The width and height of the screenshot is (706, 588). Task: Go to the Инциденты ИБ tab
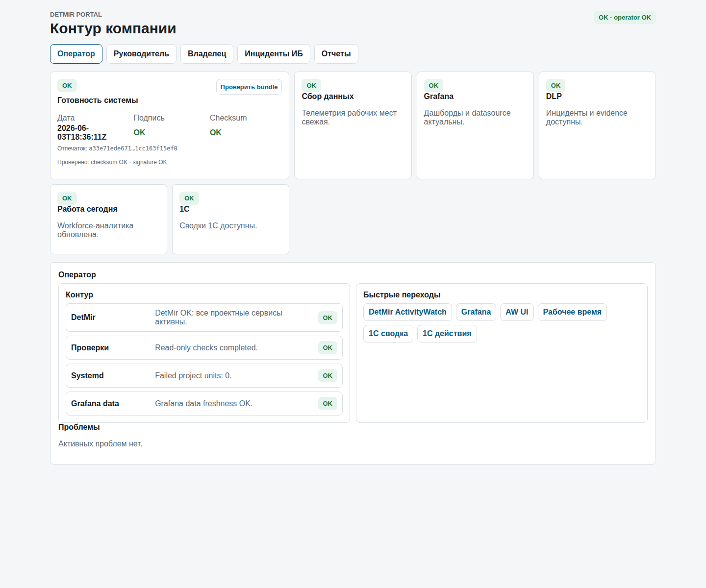point(274,54)
